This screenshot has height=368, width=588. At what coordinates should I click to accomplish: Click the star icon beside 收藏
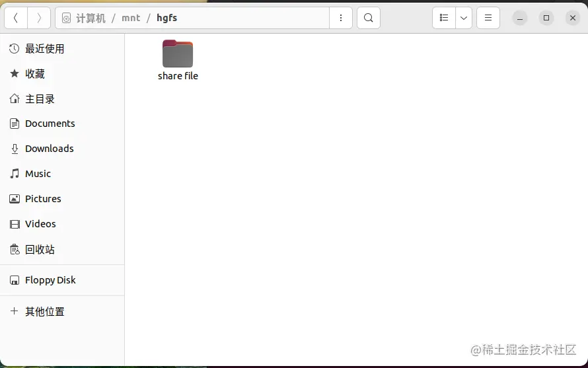[15, 73]
